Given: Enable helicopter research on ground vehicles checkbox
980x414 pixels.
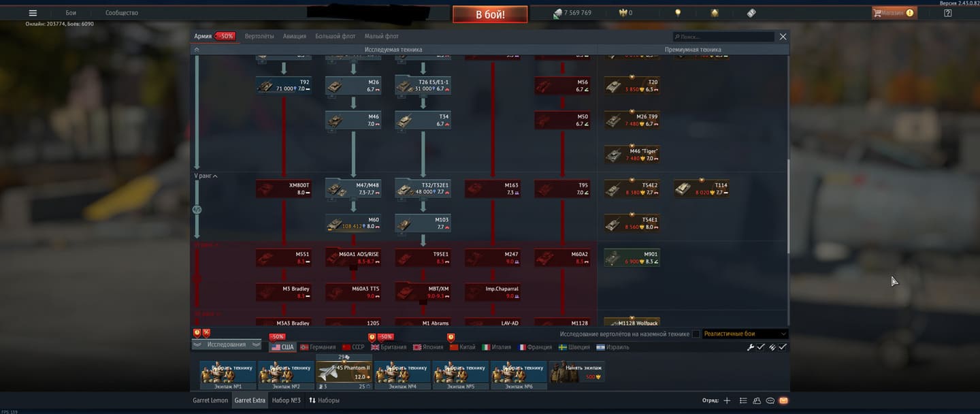Looking at the screenshot, I should (696, 334).
